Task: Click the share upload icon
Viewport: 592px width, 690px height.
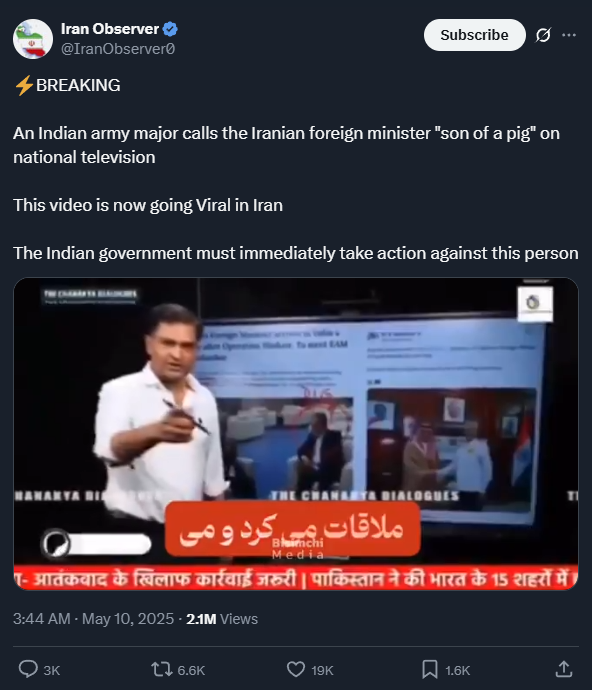Action: (564, 669)
